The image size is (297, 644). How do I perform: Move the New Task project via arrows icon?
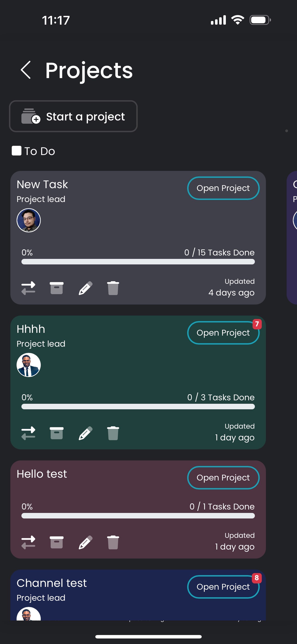28,288
